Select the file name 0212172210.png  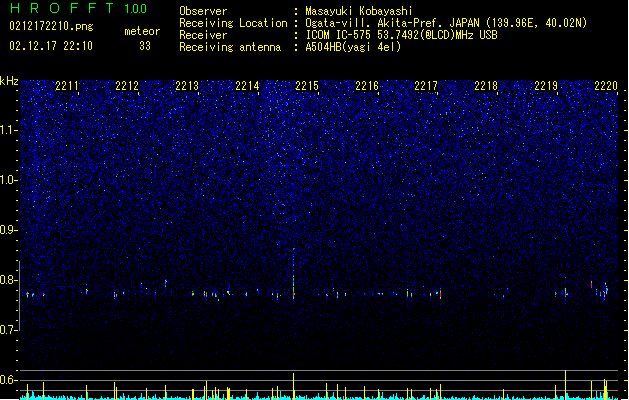[x=51, y=26]
